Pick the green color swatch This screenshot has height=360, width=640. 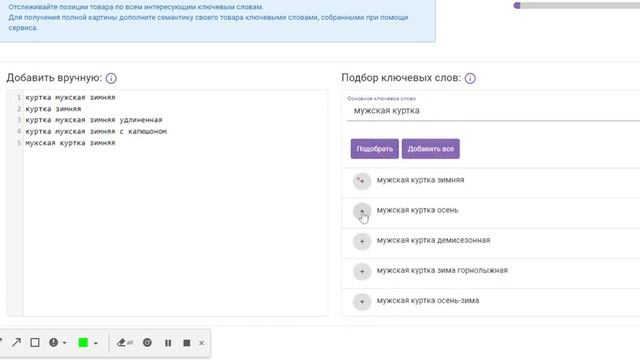[x=83, y=342]
